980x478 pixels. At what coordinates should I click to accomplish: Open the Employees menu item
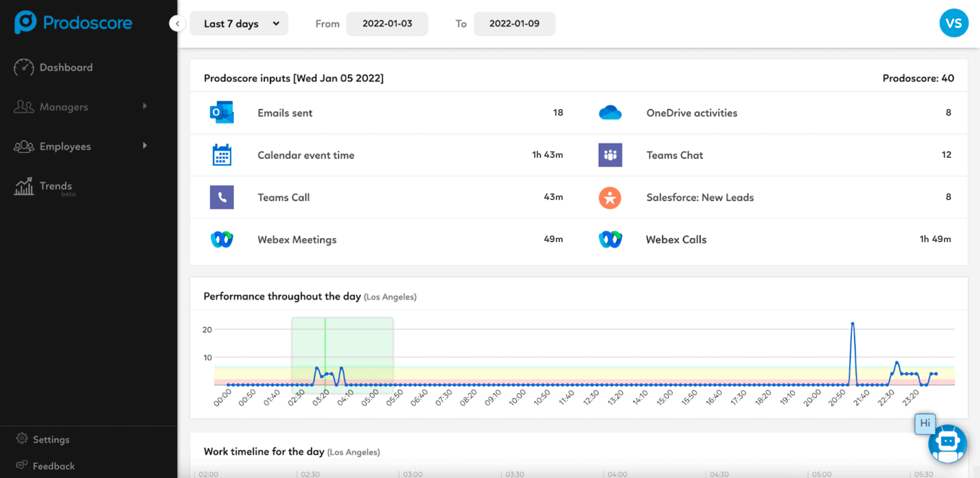65,146
